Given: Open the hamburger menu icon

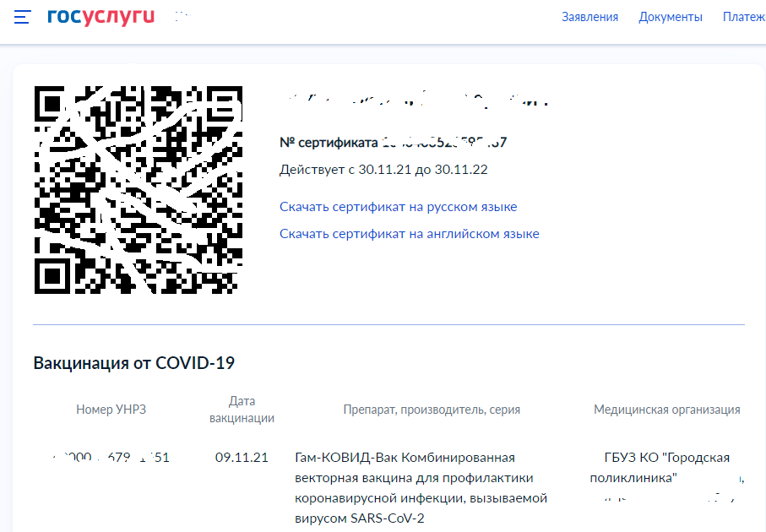Looking at the screenshot, I should pyautogui.click(x=23, y=17).
